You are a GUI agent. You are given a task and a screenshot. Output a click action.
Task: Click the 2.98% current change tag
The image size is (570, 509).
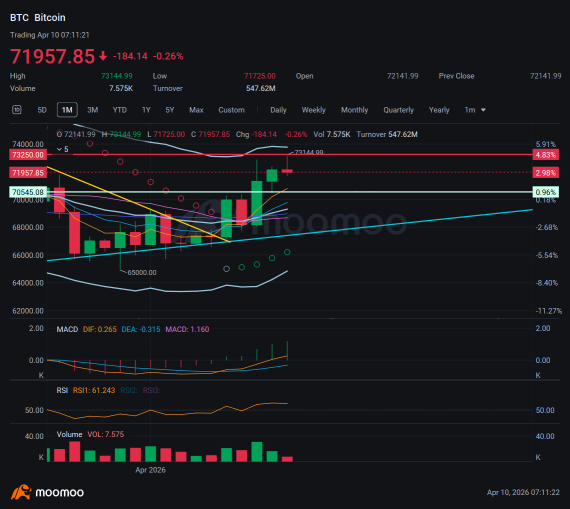coord(546,173)
